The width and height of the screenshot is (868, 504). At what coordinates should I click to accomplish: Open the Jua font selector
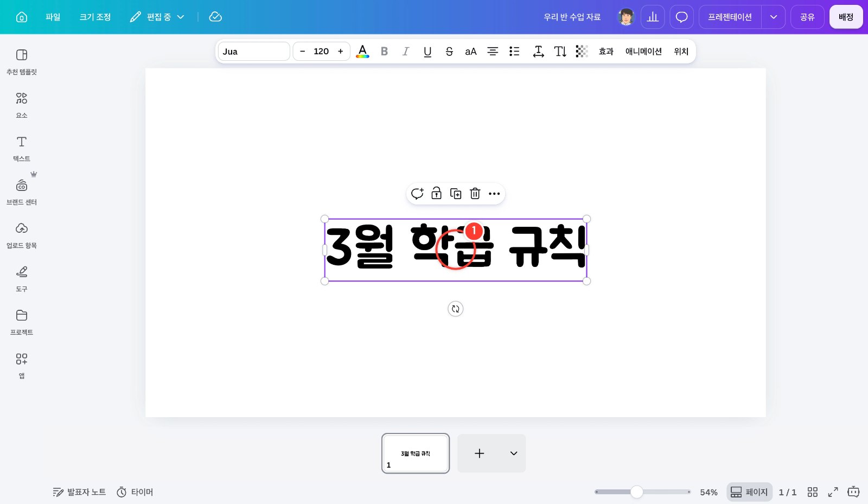pos(254,52)
